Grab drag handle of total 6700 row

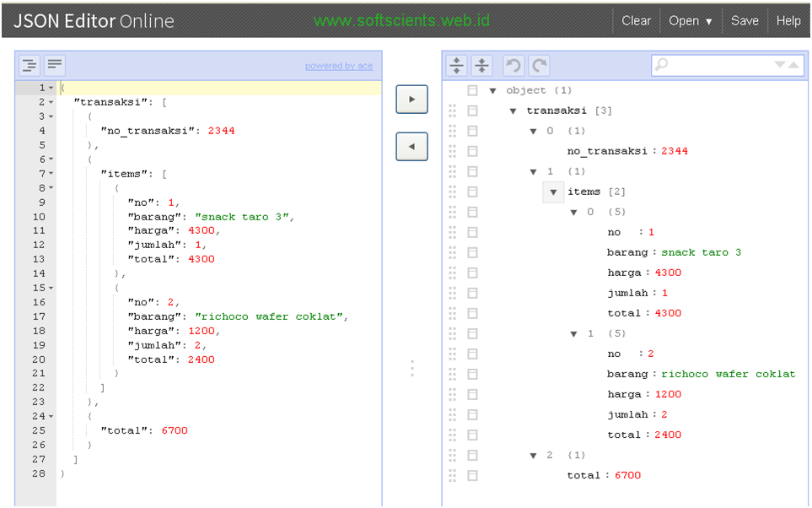coord(453,475)
